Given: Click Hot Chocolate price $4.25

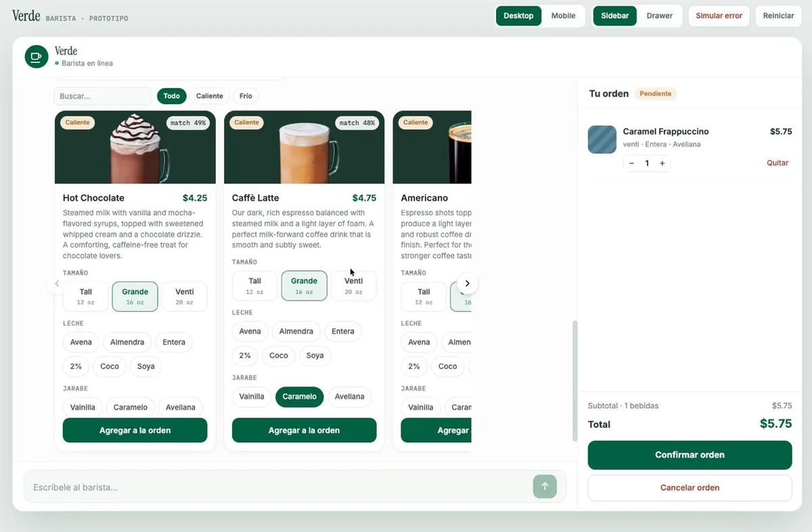Looking at the screenshot, I should point(195,198).
